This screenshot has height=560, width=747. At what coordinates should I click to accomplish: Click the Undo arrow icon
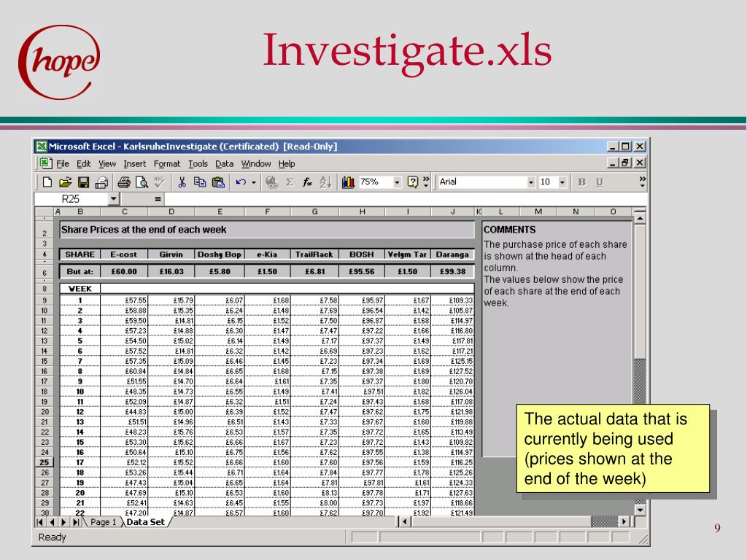[241, 182]
